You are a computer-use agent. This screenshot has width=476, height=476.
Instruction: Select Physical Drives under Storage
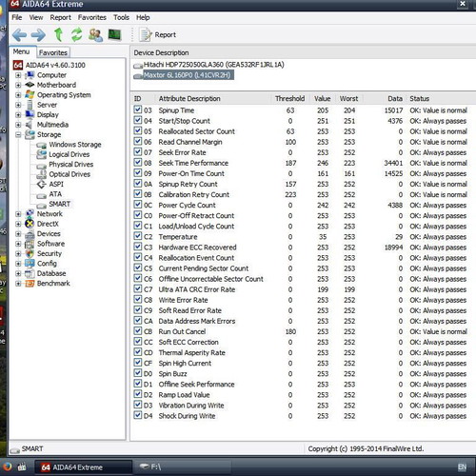(71, 165)
